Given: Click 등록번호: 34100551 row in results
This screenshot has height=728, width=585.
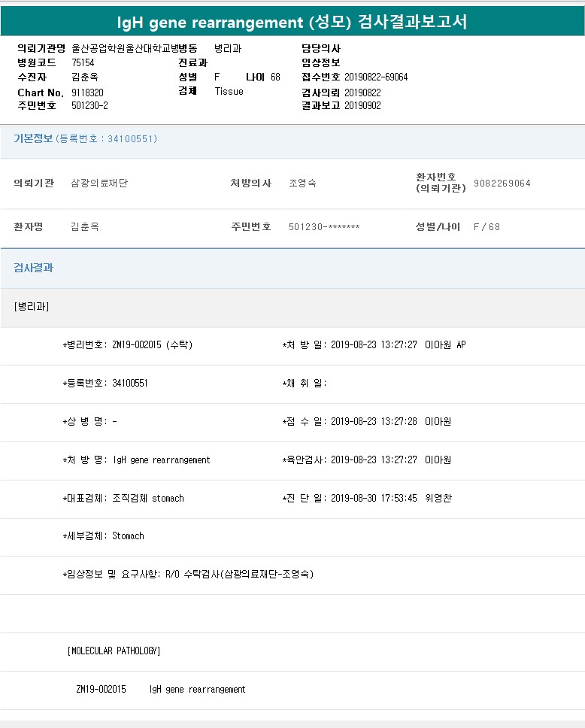Looking at the screenshot, I should point(105,383).
